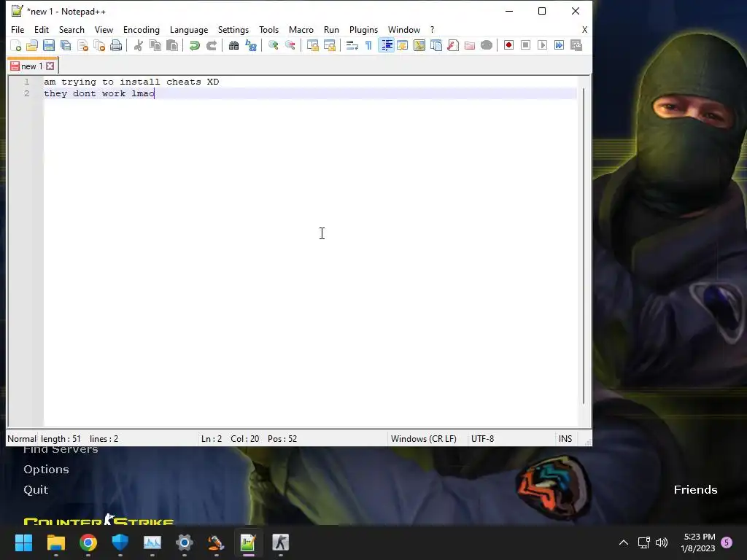The height and width of the screenshot is (560, 747).
Task: Copy with the toolbar Copy icon
Action: [155, 45]
